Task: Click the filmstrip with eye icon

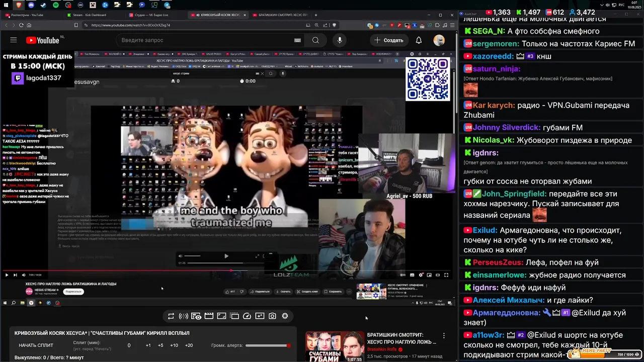Action: [196, 316]
